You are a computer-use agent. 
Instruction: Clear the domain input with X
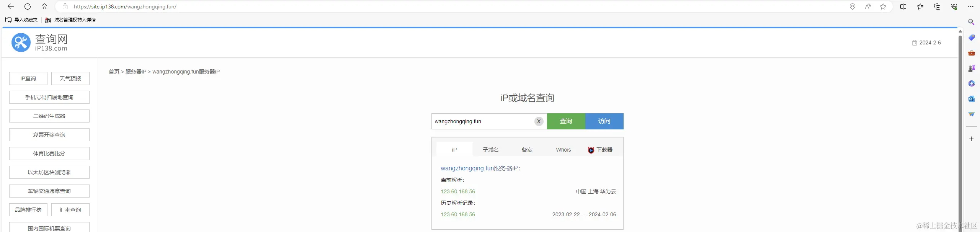tap(539, 121)
